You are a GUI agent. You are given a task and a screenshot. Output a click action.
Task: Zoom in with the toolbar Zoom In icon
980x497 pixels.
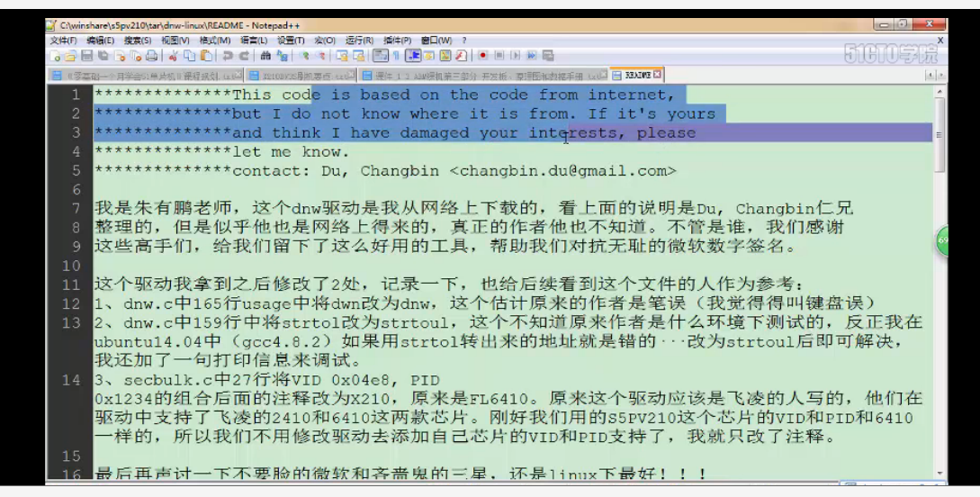click(x=305, y=56)
